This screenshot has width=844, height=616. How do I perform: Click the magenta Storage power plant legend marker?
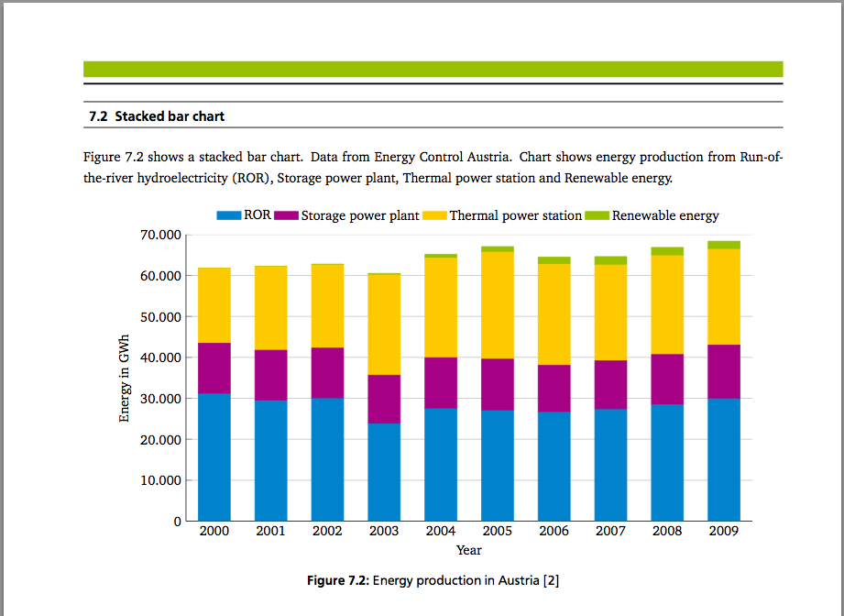pyautogui.click(x=286, y=215)
